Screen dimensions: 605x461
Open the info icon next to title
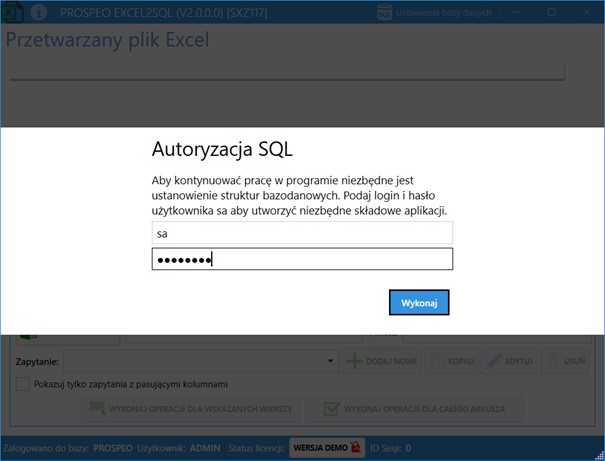coord(38,12)
